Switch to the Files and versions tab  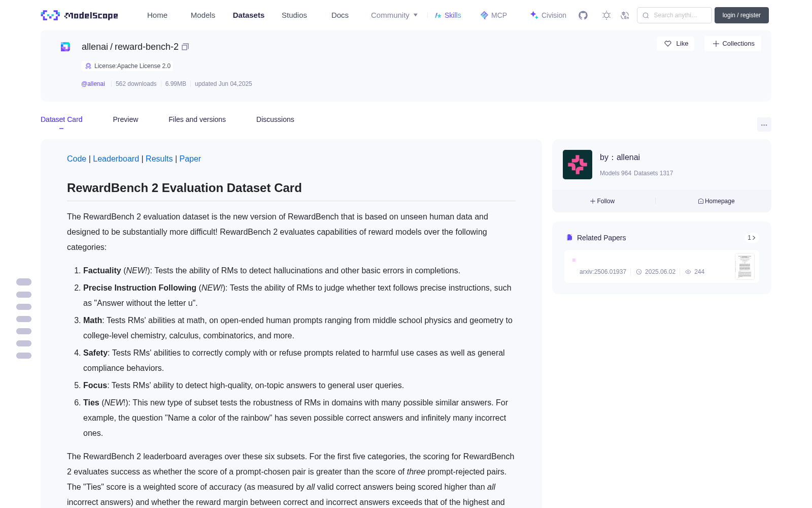197,119
